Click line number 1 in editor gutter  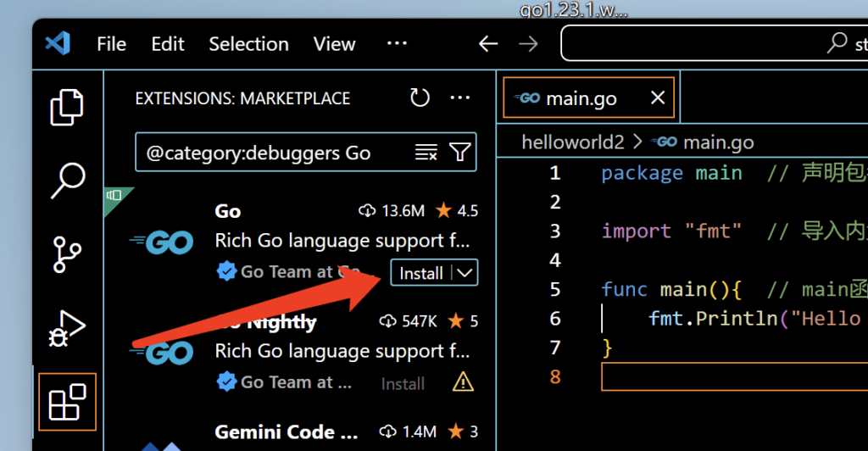point(555,173)
